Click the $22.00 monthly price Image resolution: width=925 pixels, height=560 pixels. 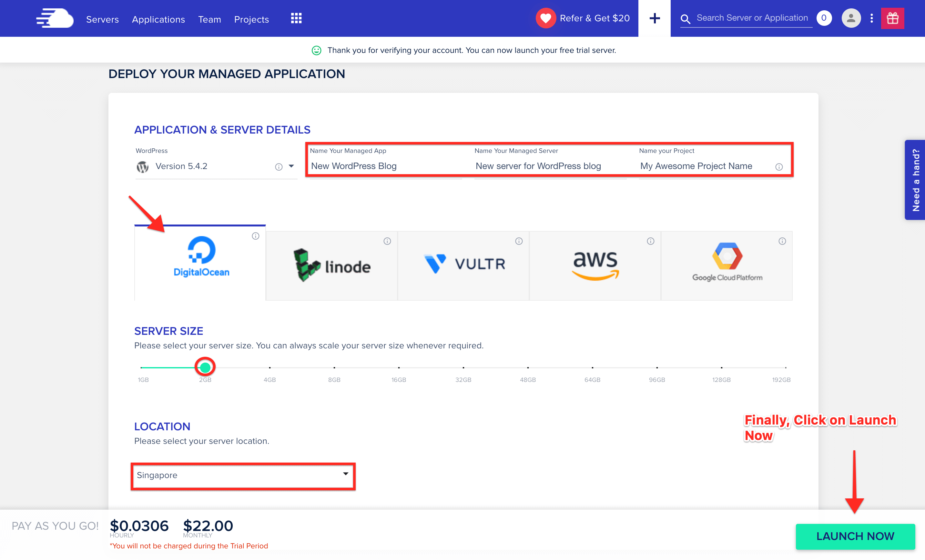pos(208,525)
